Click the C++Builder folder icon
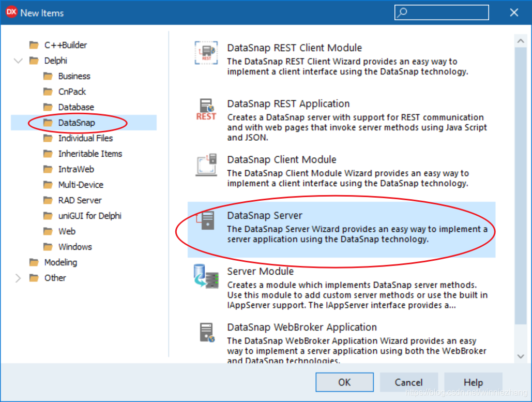Image resolution: width=532 pixels, height=402 pixels. [x=34, y=45]
